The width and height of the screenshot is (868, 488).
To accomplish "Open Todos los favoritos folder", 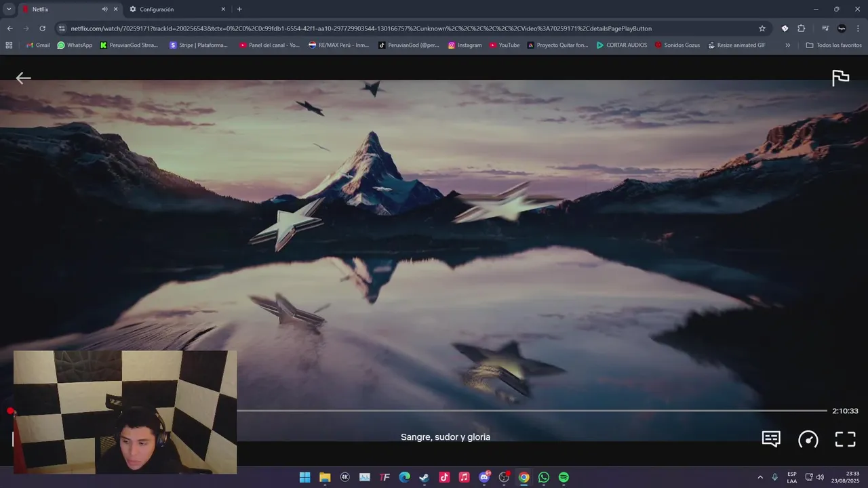I will (833, 45).
